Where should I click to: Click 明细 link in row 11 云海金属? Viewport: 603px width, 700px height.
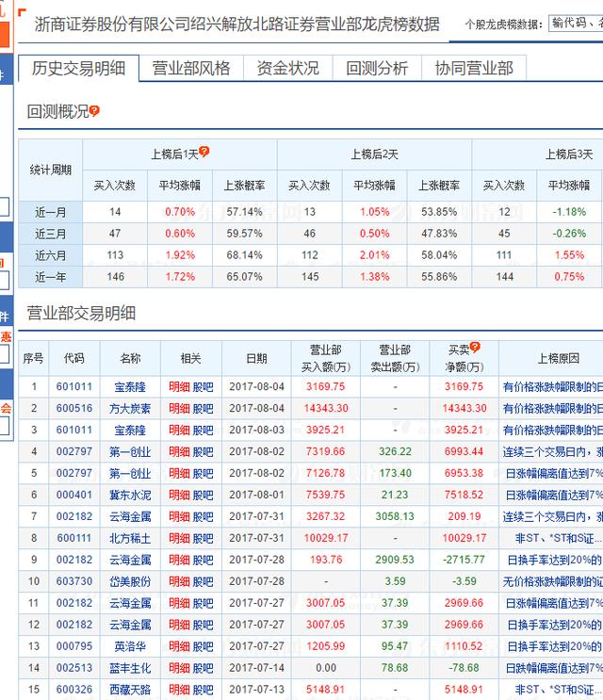[x=179, y=603]
